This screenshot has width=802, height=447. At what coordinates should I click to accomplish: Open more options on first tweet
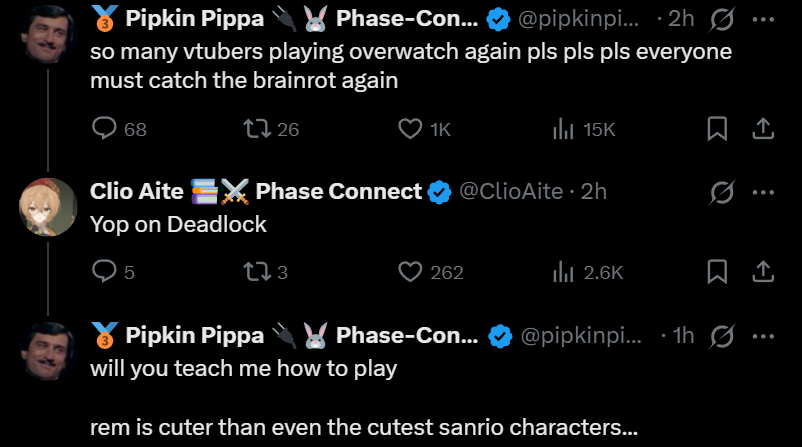pyautogui.click(x=762, y=19)
